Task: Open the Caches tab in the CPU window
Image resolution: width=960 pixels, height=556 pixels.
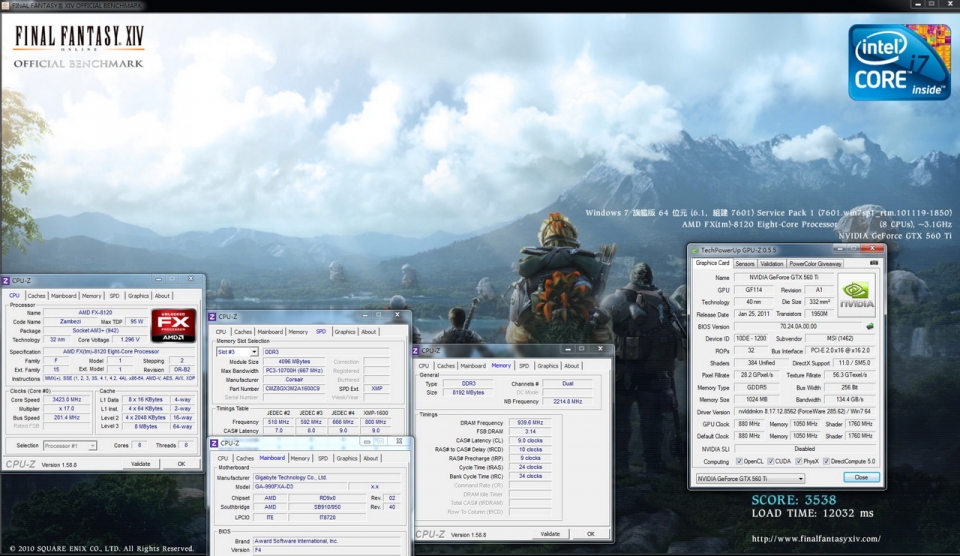Action: click(36, 296)
